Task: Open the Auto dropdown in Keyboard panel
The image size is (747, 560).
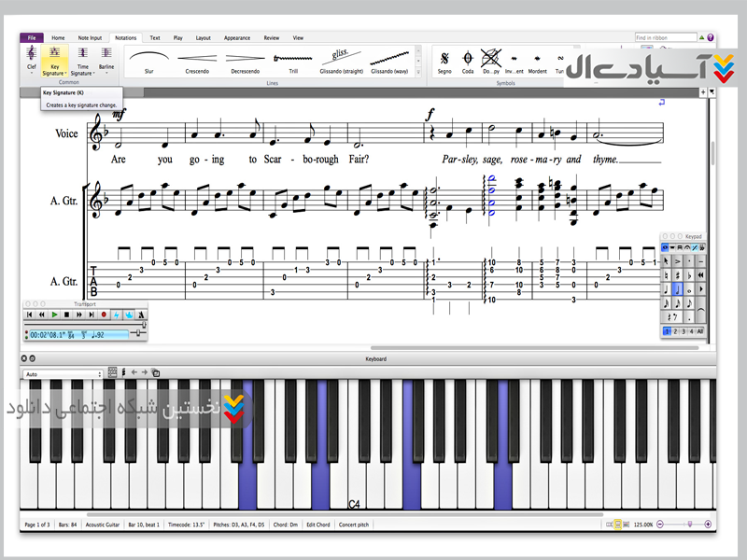Action: (63, 374)
